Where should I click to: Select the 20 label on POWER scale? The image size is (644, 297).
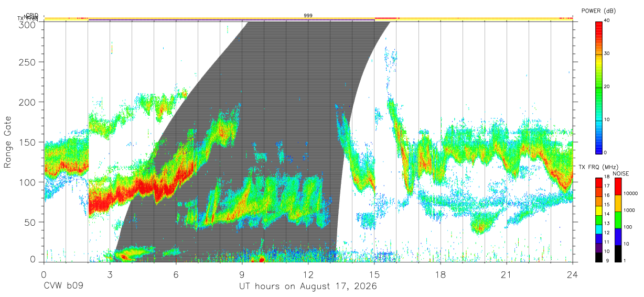pos(608,86)
